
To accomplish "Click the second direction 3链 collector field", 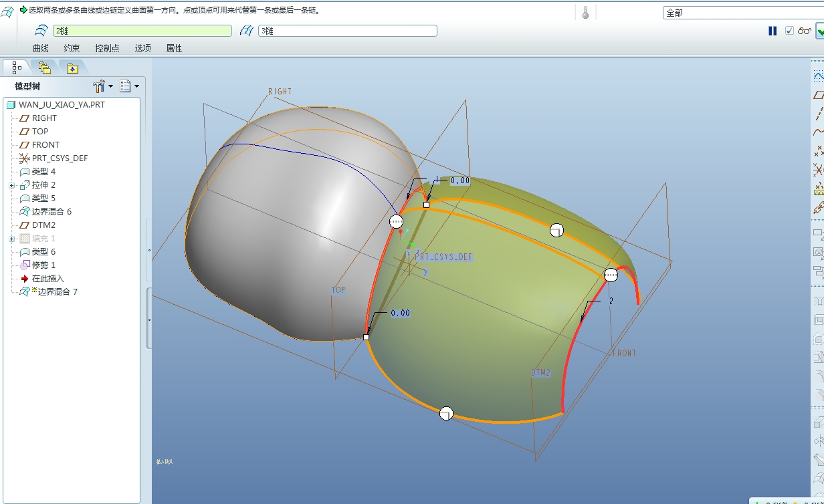I will click(x=348, y=31).
